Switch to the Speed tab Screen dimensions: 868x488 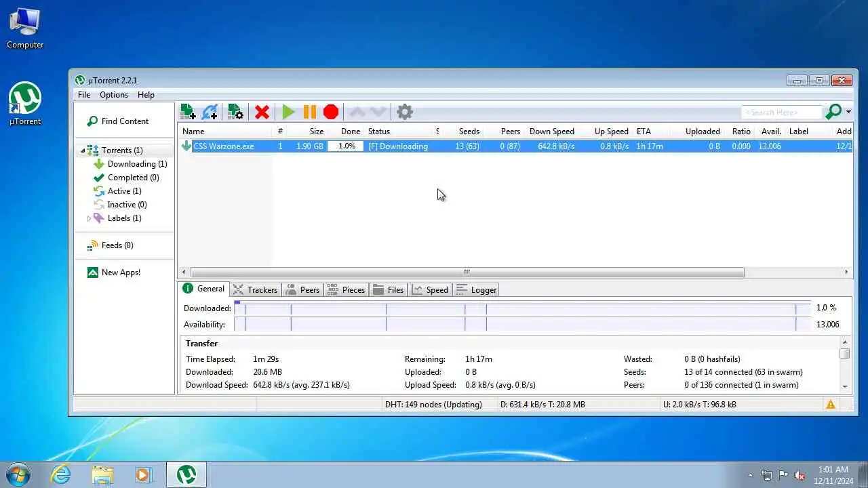[x=430, y=290]
